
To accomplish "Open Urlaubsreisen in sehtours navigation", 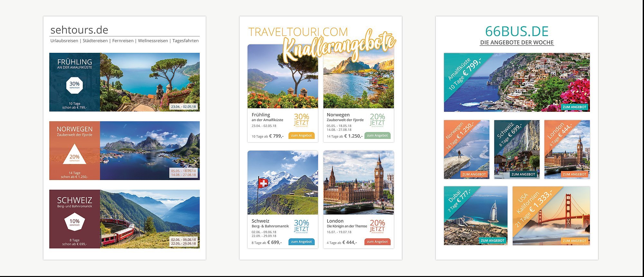I will click(x=64, y=41).
